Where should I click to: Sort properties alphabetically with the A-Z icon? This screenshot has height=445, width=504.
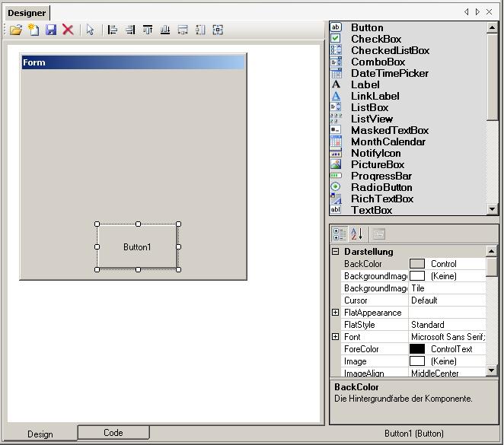357,234
